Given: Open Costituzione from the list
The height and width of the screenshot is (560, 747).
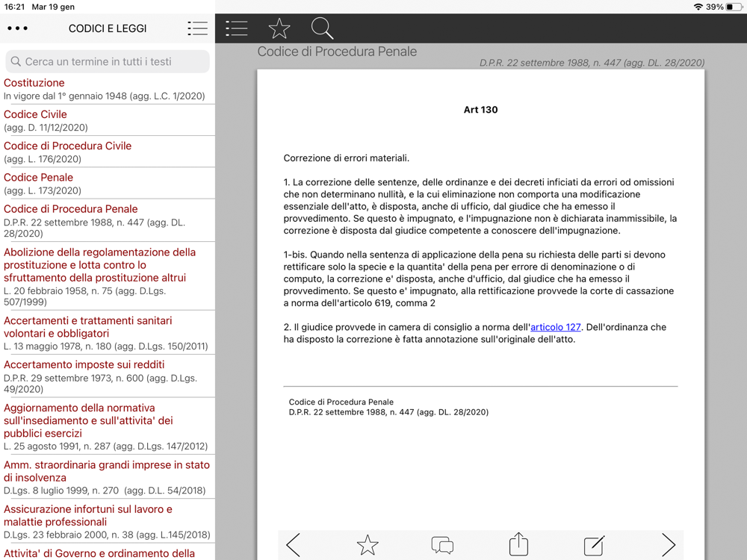Looking at the screenshot, I should 34,83.
